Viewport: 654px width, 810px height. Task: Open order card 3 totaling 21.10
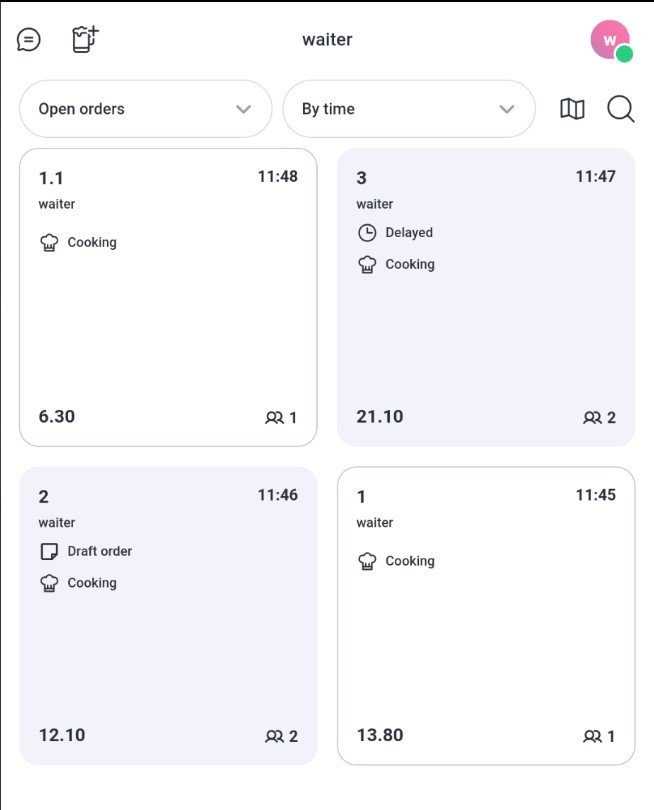tap(486, 298)
